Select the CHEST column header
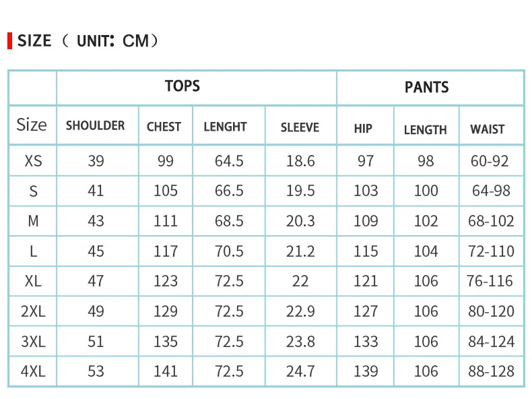Viewport: 532px width, 399px height. click(164, 127)
